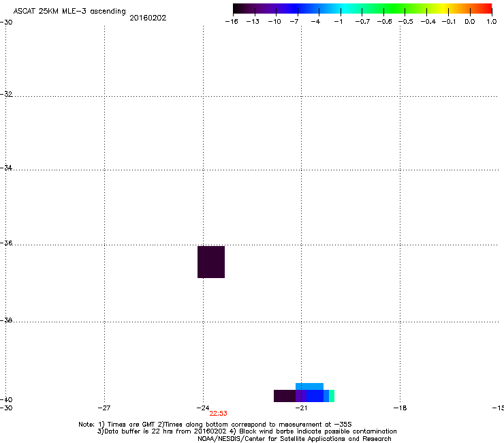Click the light blue data cell above -40
The width and height of the screenshot is (504, 443).
pyautogui.click(x=309, y=386)
